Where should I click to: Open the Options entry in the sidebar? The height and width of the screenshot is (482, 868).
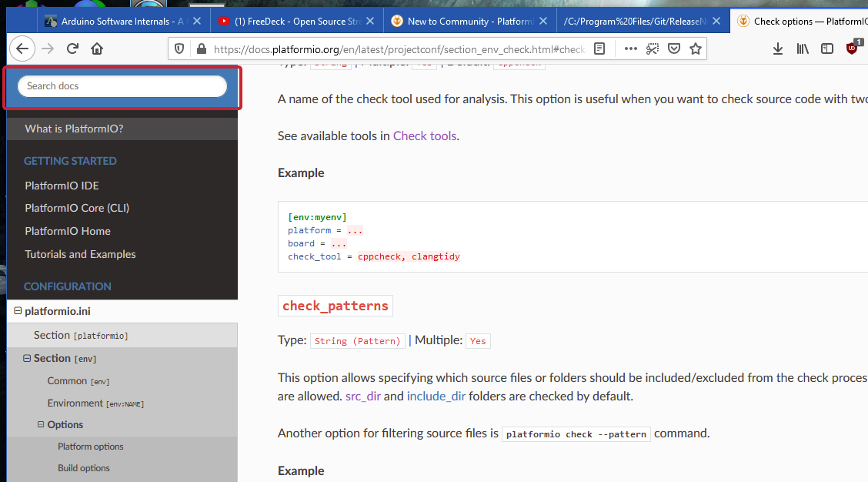point(65,425)
